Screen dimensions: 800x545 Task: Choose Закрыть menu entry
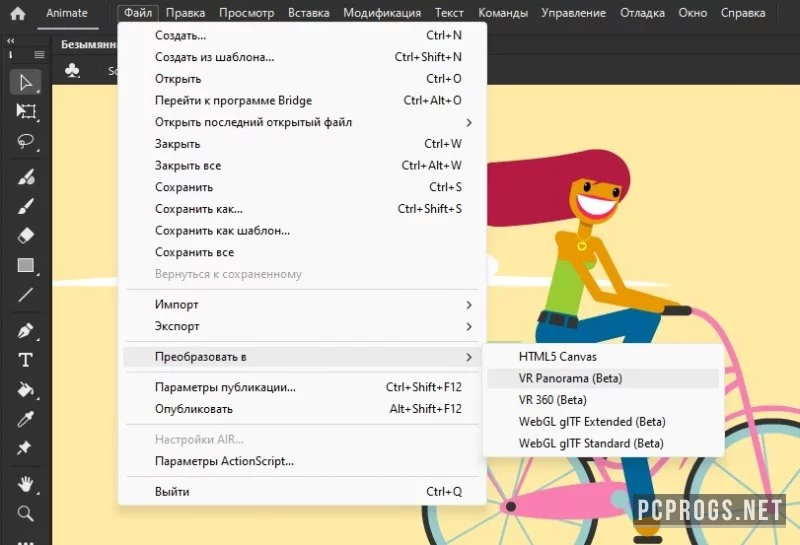(302, 144)
